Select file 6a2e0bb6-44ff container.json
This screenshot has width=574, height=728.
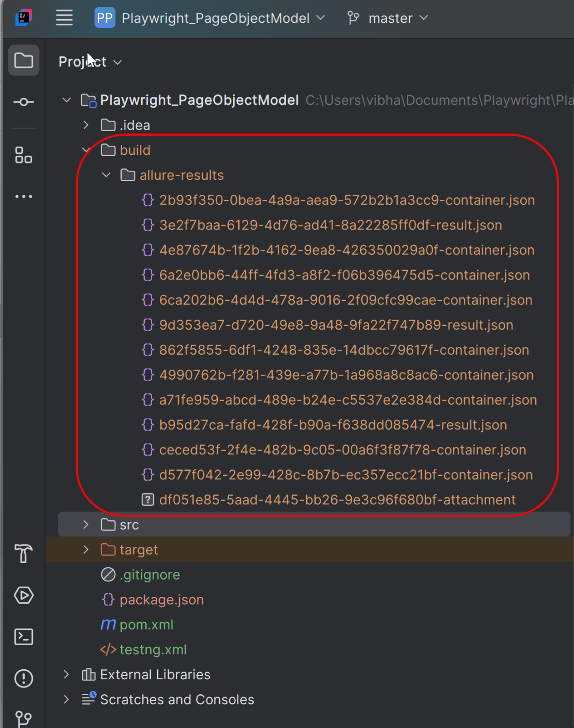336,275
